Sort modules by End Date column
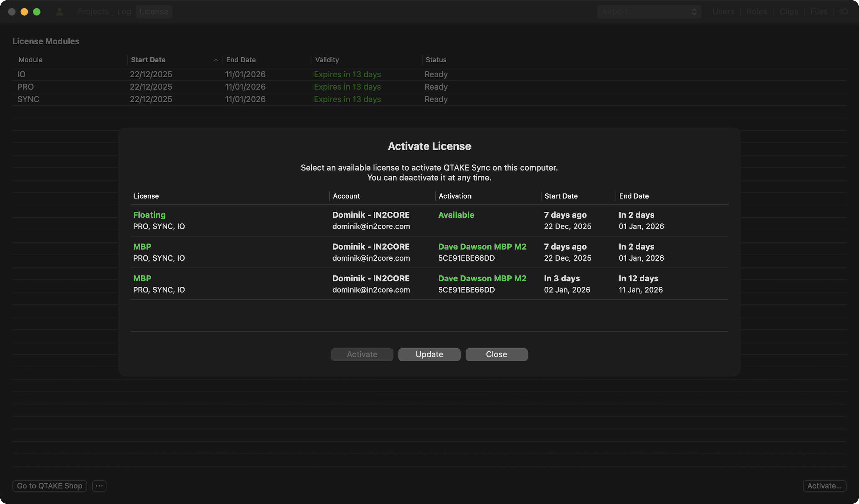Screen dimensions: 859x504 tap(241, 60)
